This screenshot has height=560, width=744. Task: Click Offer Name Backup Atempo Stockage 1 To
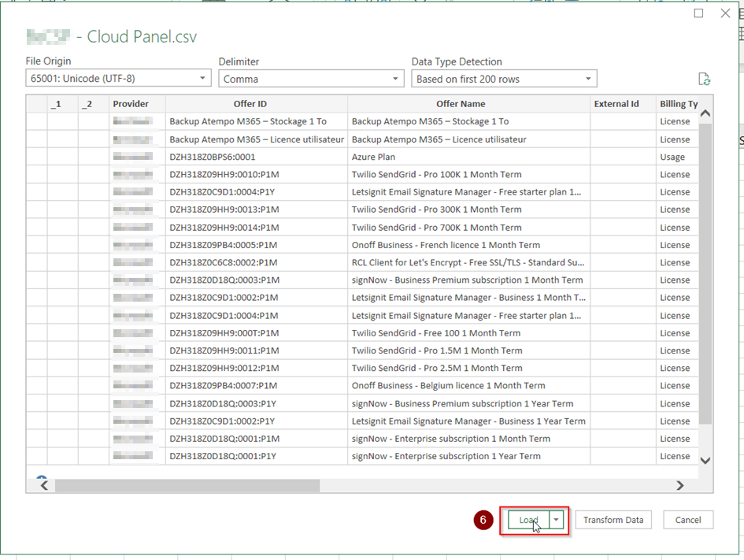468,121
